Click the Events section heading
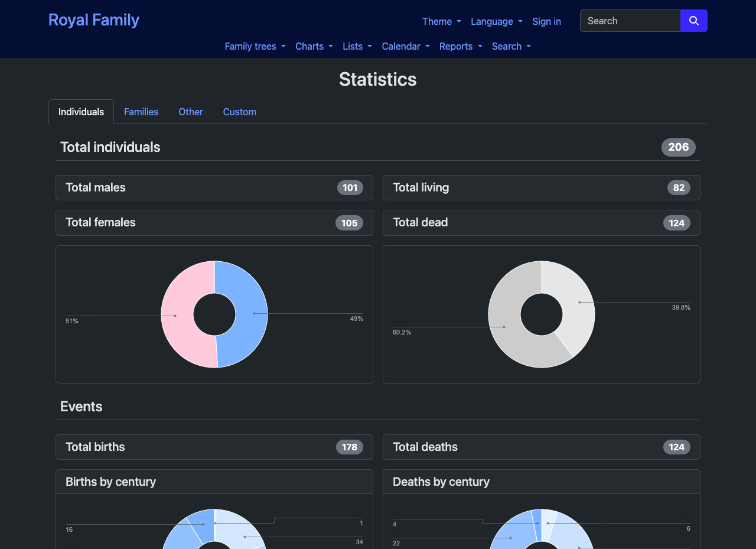 click(82, 407)
